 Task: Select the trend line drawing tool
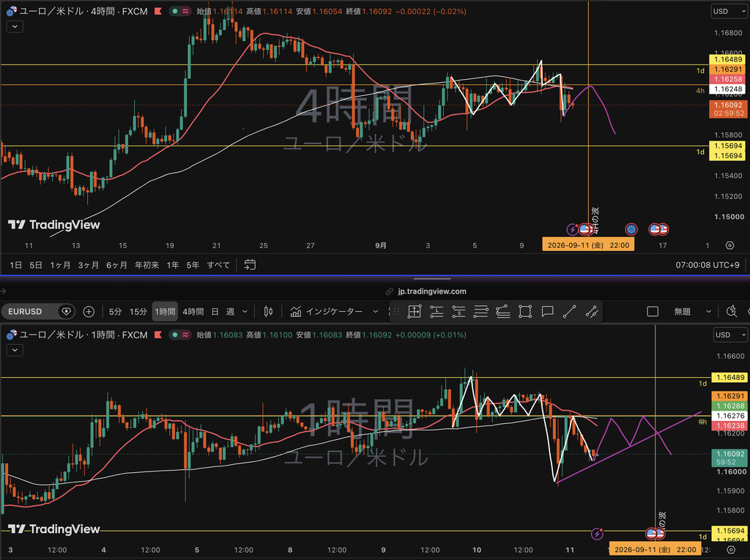coord(569,312)
